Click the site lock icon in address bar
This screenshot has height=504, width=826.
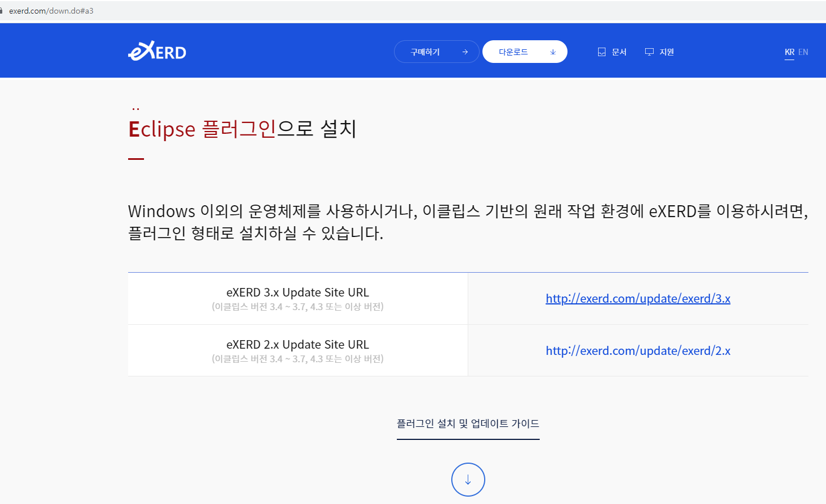[2, 11]
